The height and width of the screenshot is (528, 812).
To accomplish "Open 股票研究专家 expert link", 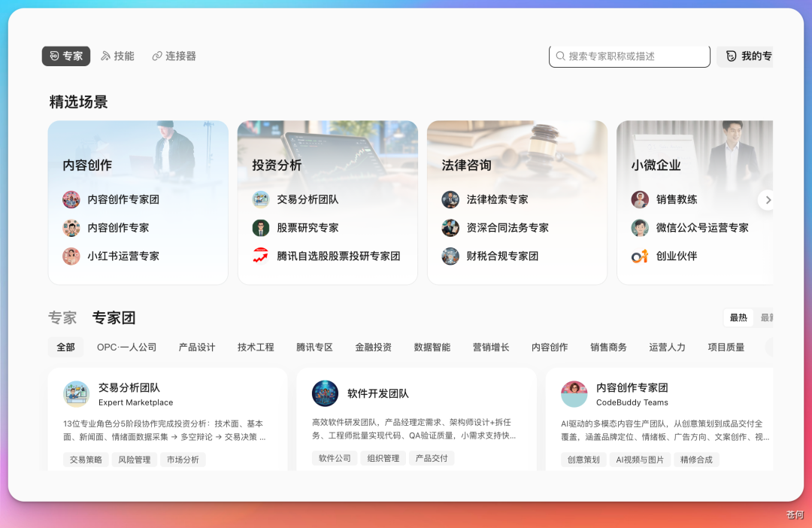I will click(x=308, y=228).
